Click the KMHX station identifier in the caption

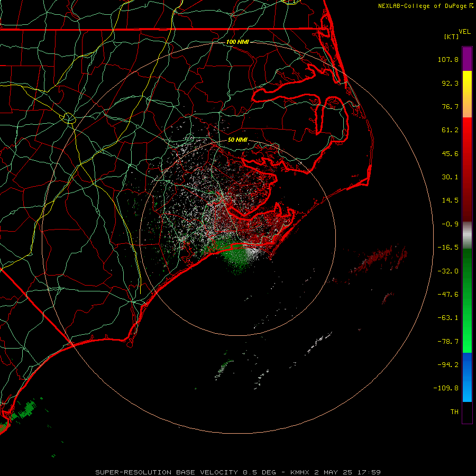pyautogui.click(x=300, y=472)
